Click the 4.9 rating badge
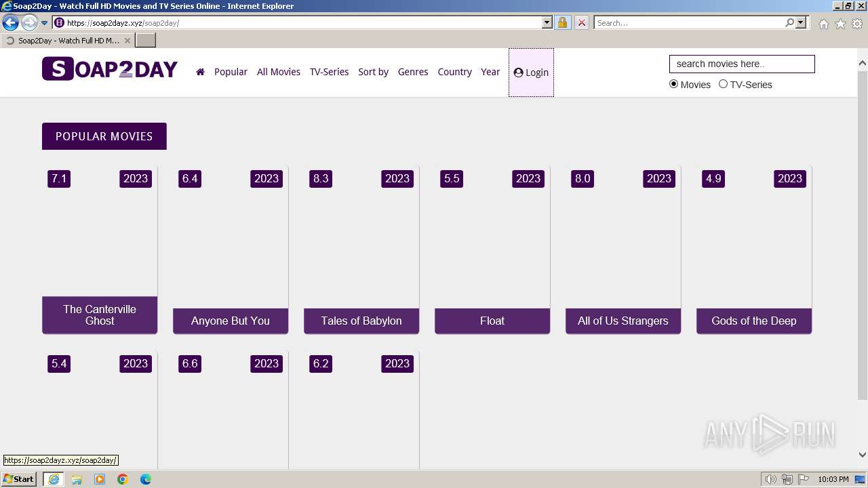This screenshot has height=488, width=868. point(713,178)
